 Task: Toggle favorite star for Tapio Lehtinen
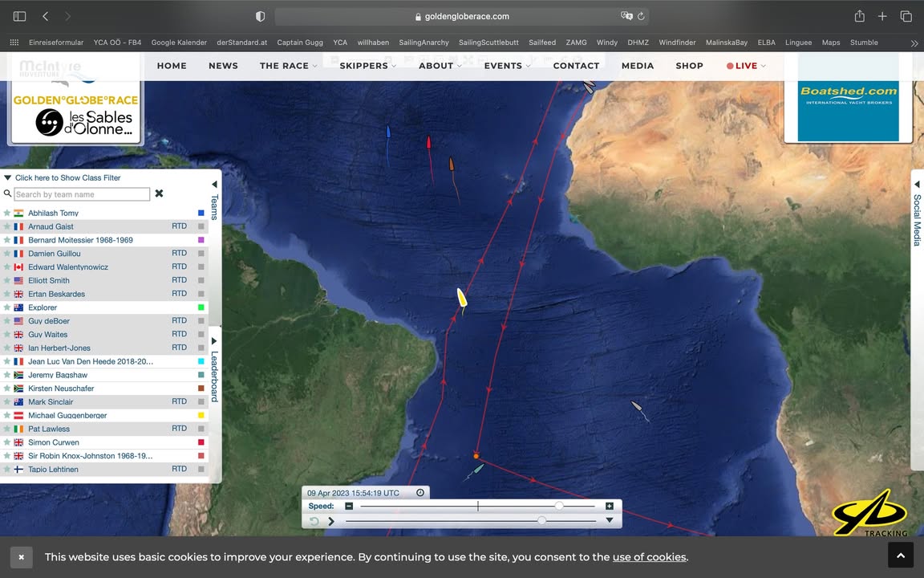tap(7, 470)
